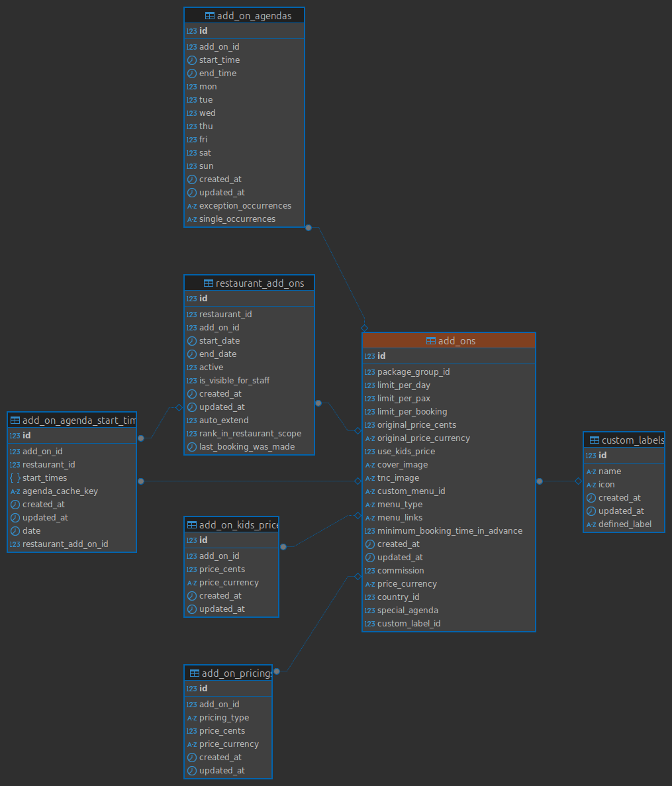The width and height of the screenshot is (672, 786).
Task: Click the restaurant_add_ons table header icon
Action: (208, 283)
